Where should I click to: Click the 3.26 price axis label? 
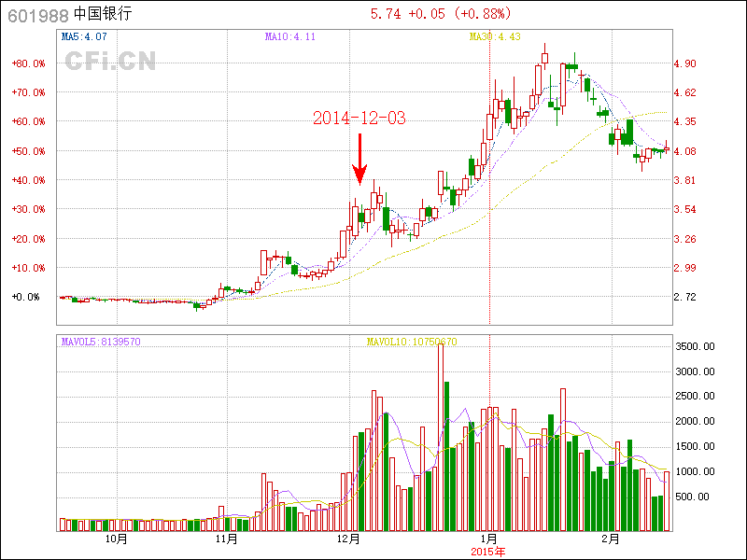coord(685,239)
